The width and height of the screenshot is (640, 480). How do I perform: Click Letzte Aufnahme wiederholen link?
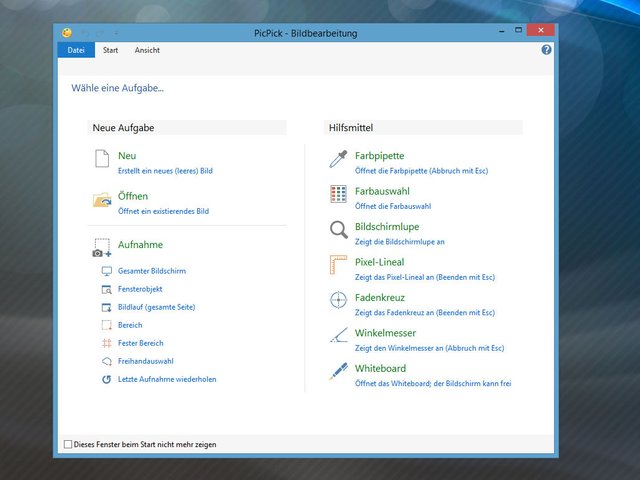(x=167, y=379)
